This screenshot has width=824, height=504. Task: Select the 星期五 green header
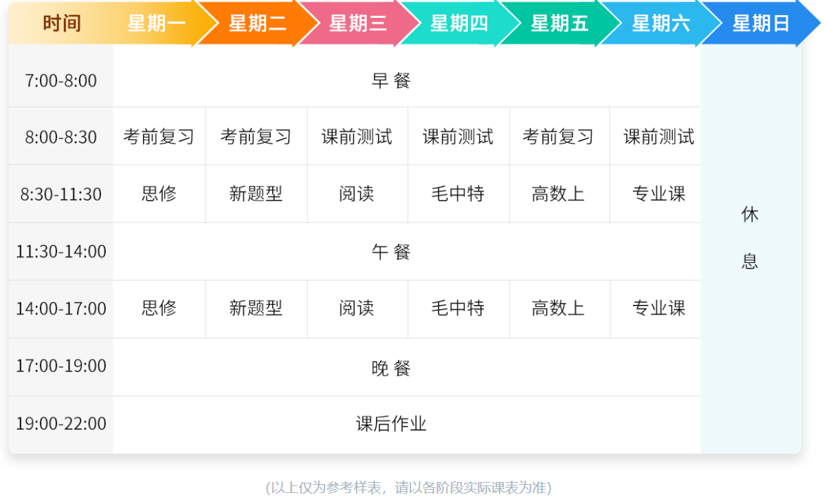coord(559,23)
